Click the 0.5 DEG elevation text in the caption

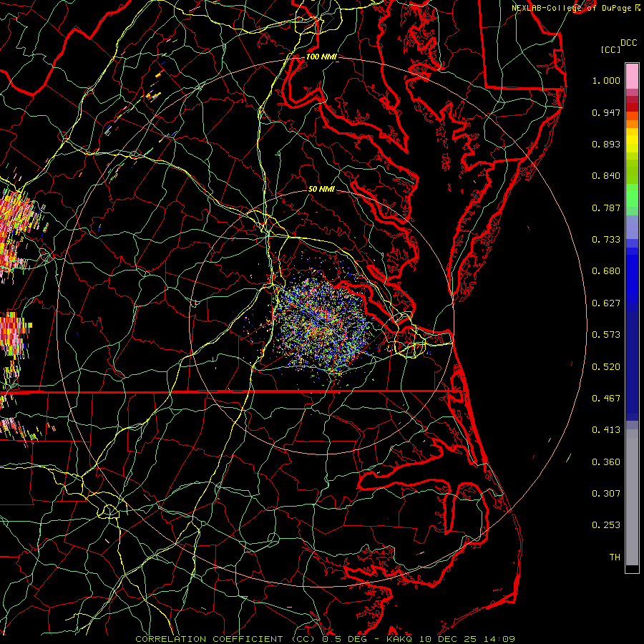(x=344, y=639)
